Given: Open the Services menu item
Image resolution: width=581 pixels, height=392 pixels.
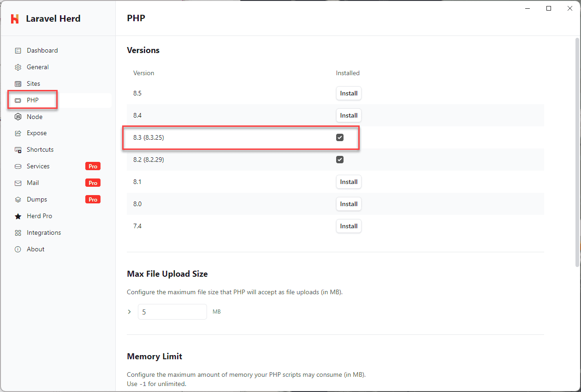Looking at the screenshot, I should point(38,166).
